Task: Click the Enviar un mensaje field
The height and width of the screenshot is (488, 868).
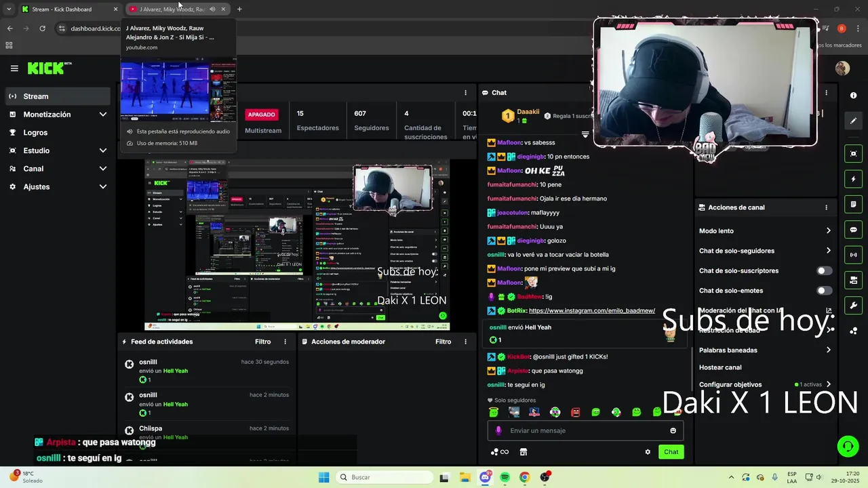Action: 585,430
